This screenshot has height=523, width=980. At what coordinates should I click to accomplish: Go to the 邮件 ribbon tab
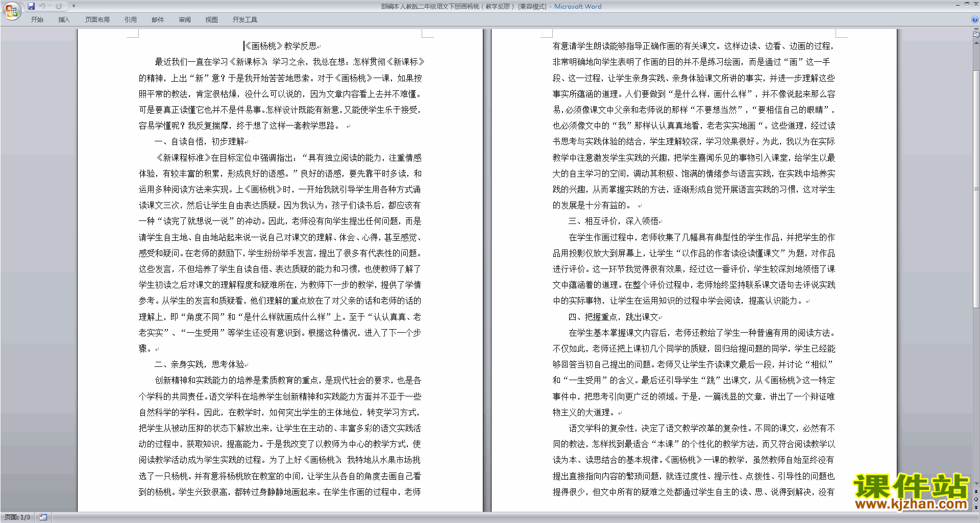158,19
